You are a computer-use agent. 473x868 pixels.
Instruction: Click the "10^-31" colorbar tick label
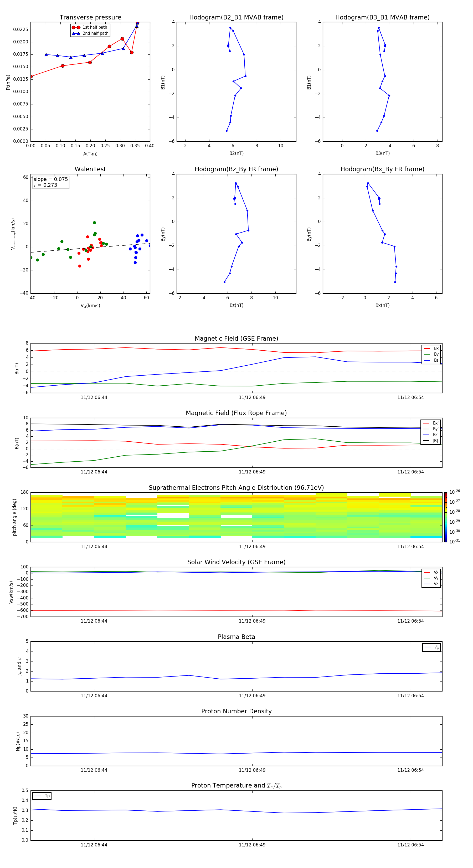[x=455, y=542]
